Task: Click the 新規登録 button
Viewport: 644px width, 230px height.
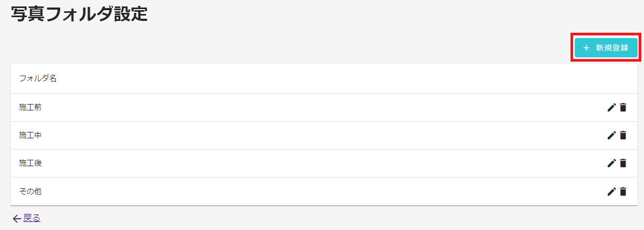Action: 606,48
